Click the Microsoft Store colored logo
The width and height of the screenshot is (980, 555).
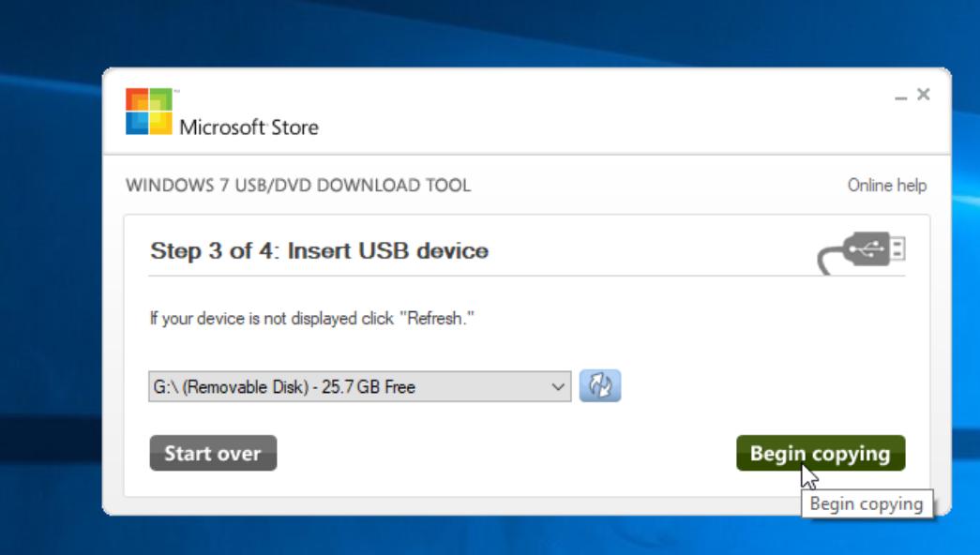(149, 112)
